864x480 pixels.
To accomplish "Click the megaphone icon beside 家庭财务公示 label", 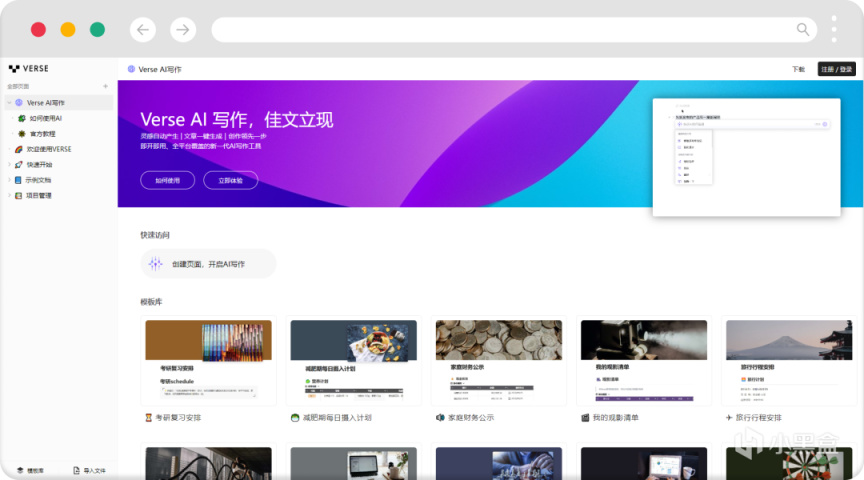I will pyautogui.click(x=440, y=418).
